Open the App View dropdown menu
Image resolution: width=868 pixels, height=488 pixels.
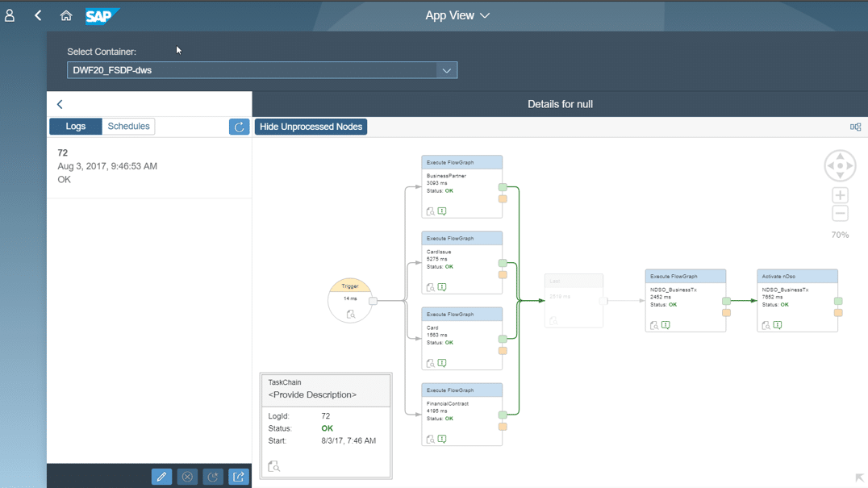tap(457, 15)
